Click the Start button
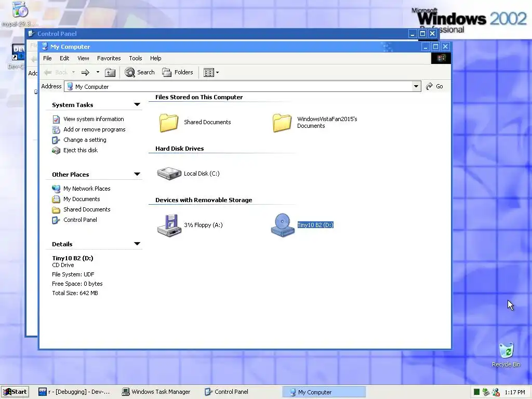This screenshot has width=532, height=399. 15,392
